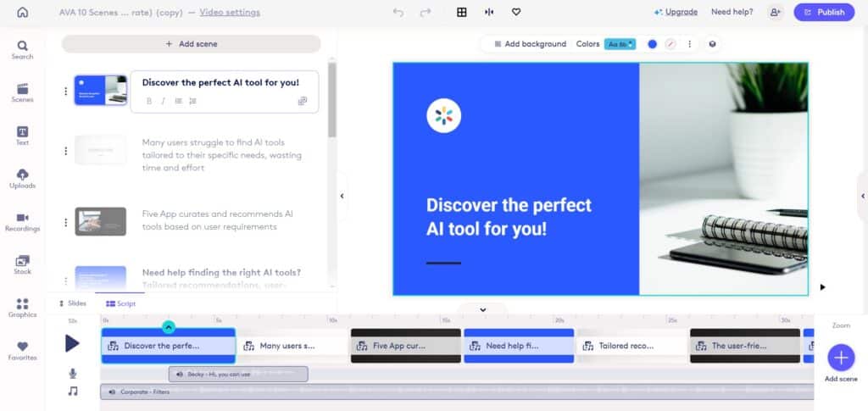The width and height of the screenshot is (868, 411).
Task: Click the split scene icon
Action: pyautogui.click(x=489, y=12)
